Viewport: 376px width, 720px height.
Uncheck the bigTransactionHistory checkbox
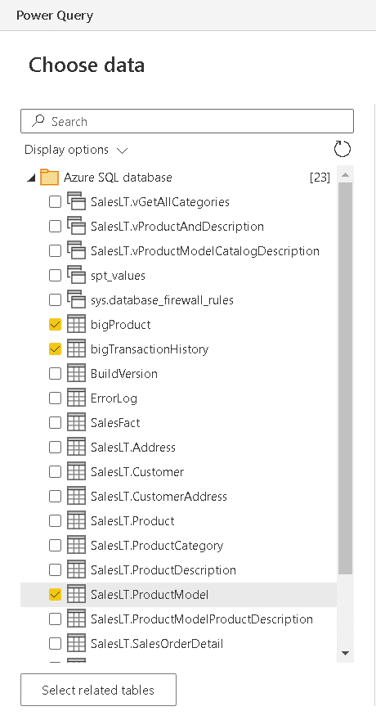point(55,349)
